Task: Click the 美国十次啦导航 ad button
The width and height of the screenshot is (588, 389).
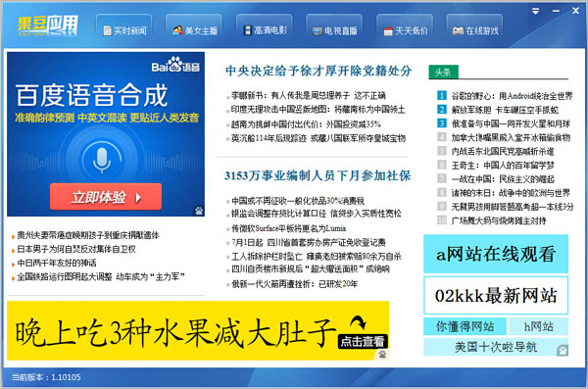Action: [496, 347]
